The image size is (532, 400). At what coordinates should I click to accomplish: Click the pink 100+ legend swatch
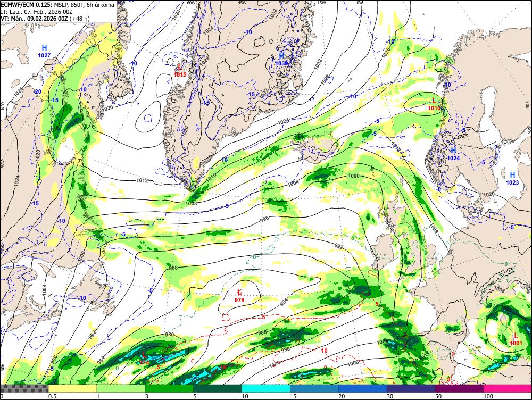[508, 388]
